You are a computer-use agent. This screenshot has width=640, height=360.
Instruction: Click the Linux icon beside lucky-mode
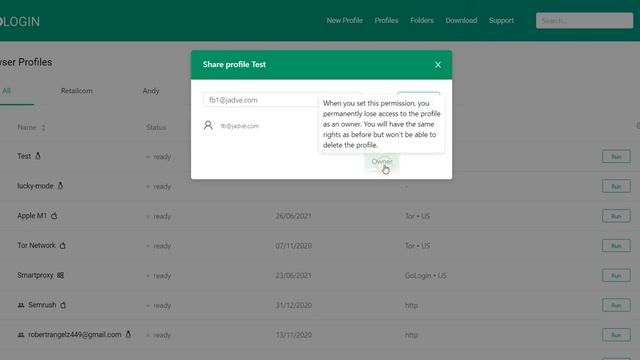[60, 186]
